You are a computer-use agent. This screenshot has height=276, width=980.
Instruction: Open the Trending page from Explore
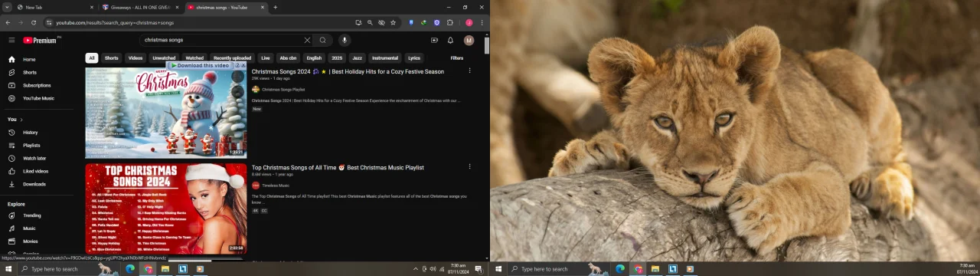click(x=31, y=215)
